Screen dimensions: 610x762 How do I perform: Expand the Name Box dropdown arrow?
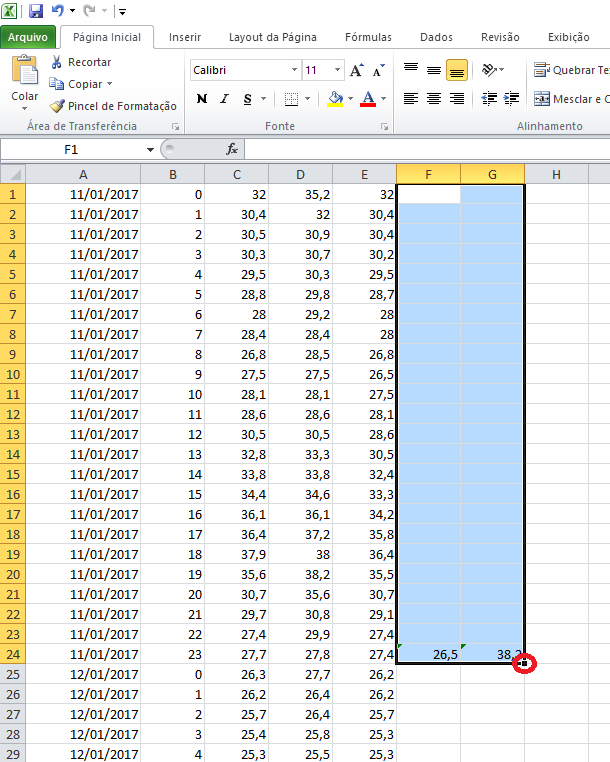[150, 149]
